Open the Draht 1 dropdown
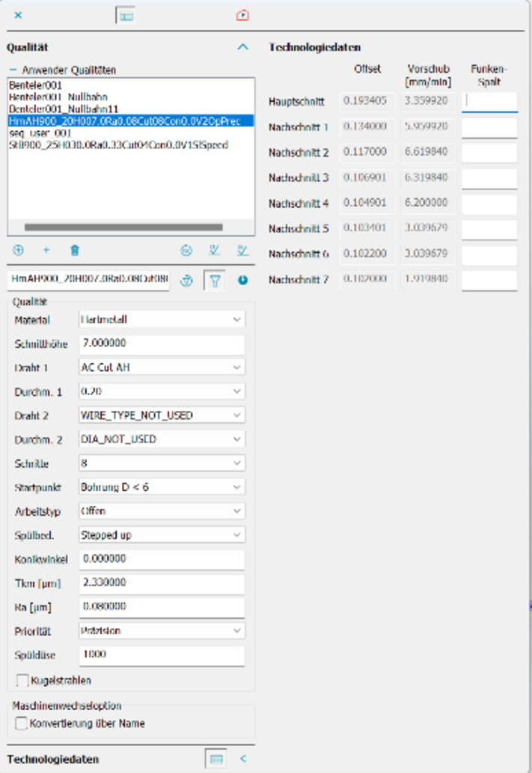Screen dimensions: 532x773 click(162, 367)
